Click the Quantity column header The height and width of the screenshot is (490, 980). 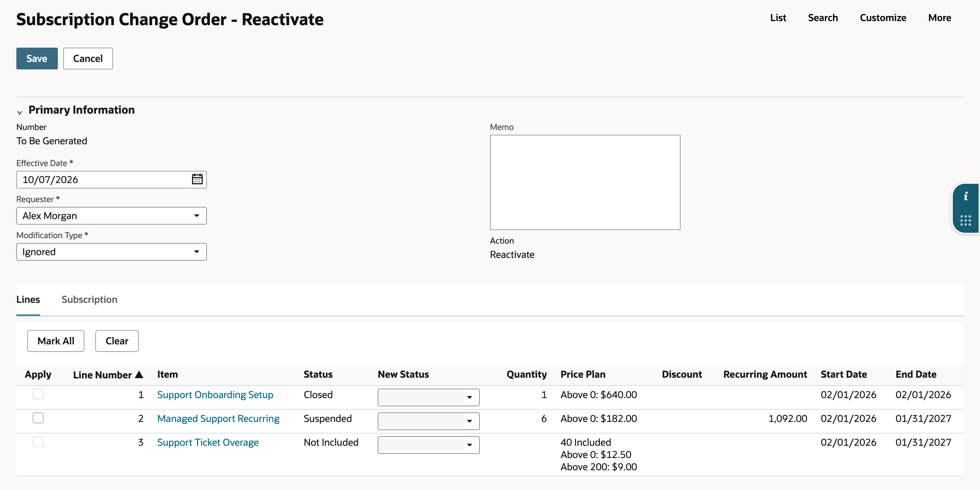click(526, 374)
